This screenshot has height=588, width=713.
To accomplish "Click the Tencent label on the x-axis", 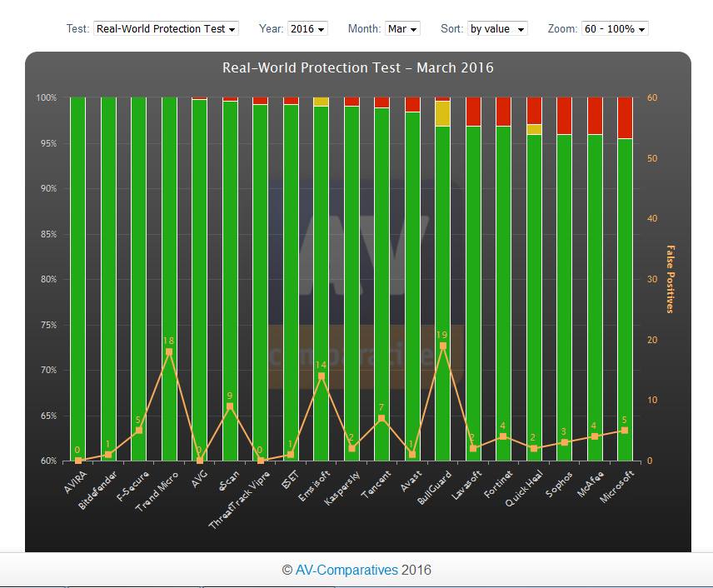I will coord(376,485).
